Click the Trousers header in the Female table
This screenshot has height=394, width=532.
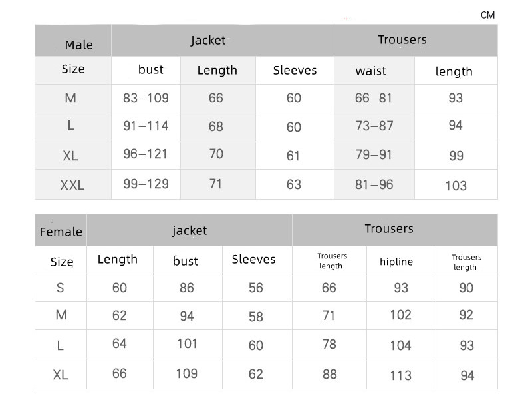[389, 228]
